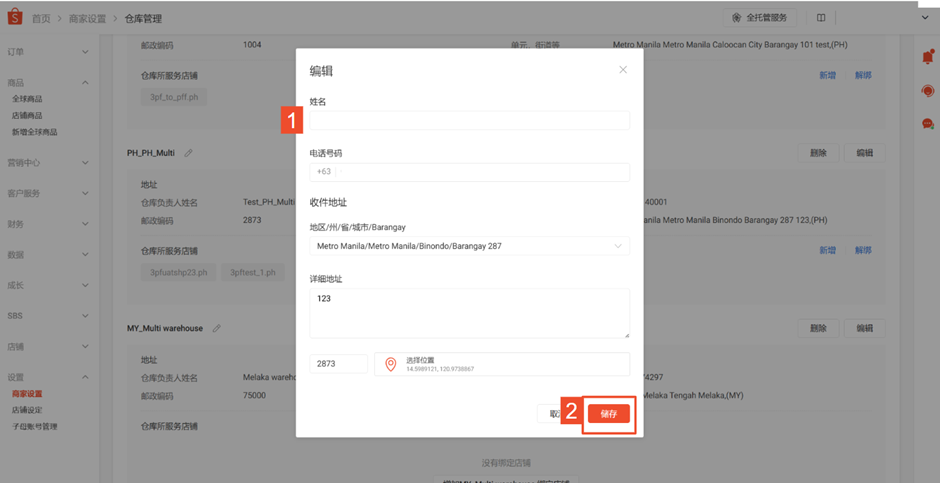Image resolution: width=940 pixels, height=483 pixels.
Task: Open the customer support headset icon
Action: [x=927, y=90]
